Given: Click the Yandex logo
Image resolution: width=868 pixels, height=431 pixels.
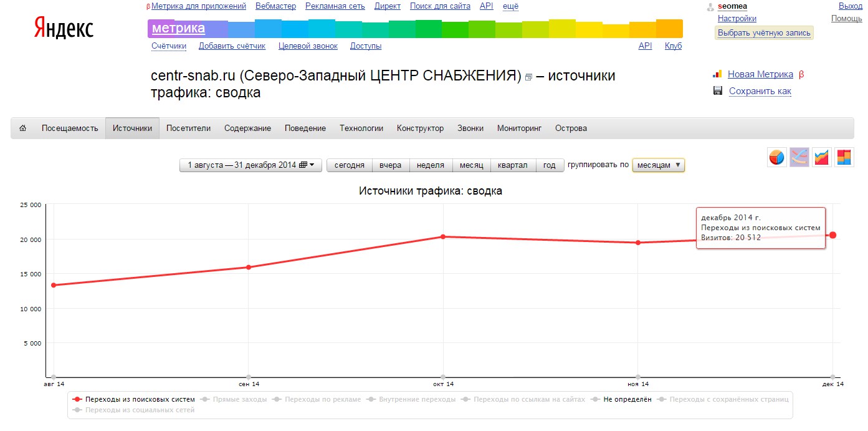Looking at the screenshot, I should pos(64,28).
